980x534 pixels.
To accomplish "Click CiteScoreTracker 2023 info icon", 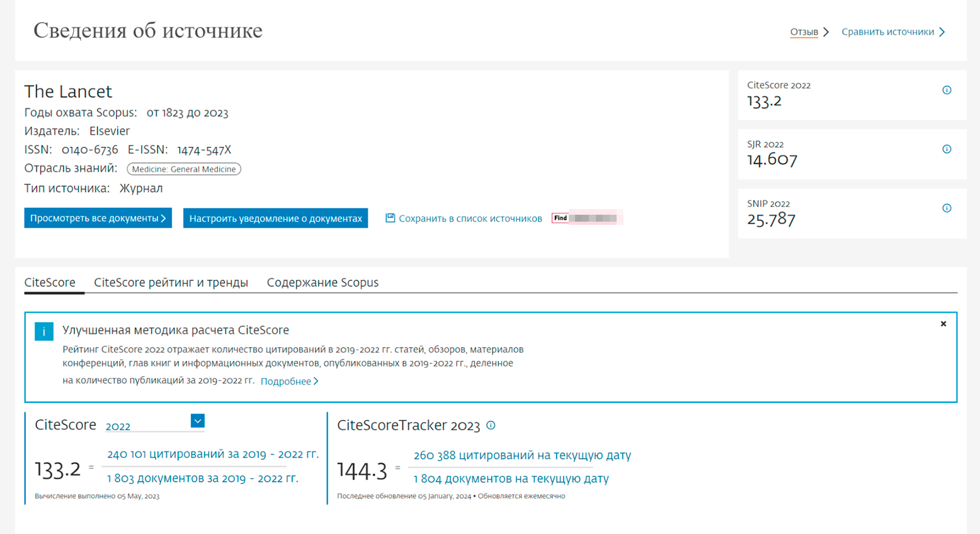I will tap(491, 425).
